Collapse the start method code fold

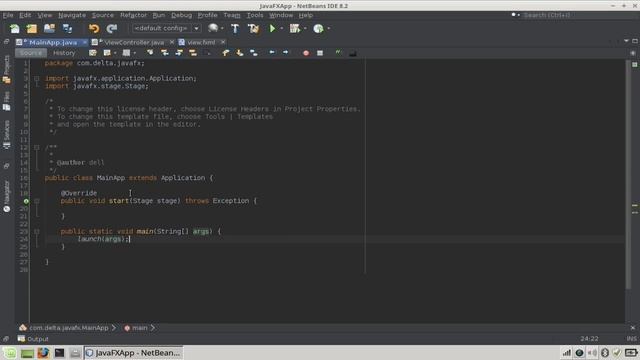[x=37, y=201]
